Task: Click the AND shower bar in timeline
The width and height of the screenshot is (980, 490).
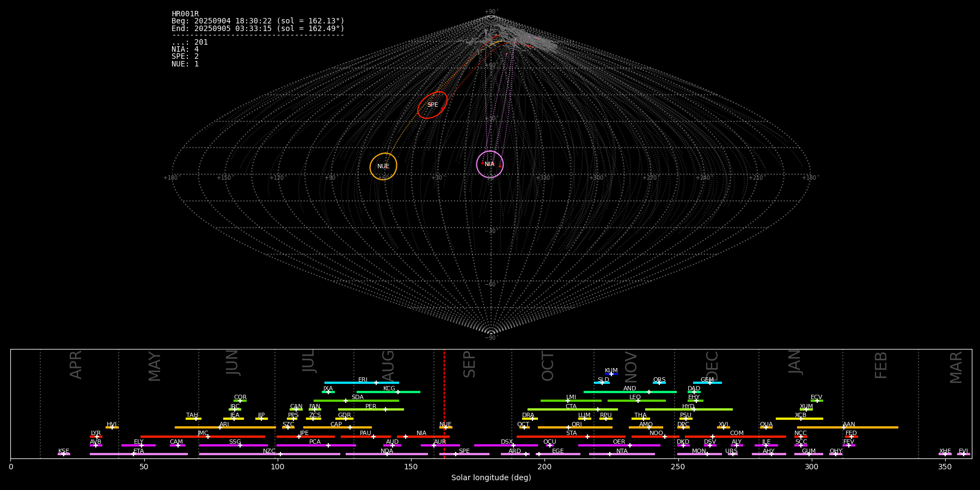Action: pyautogui.click(x=630, y=391)
